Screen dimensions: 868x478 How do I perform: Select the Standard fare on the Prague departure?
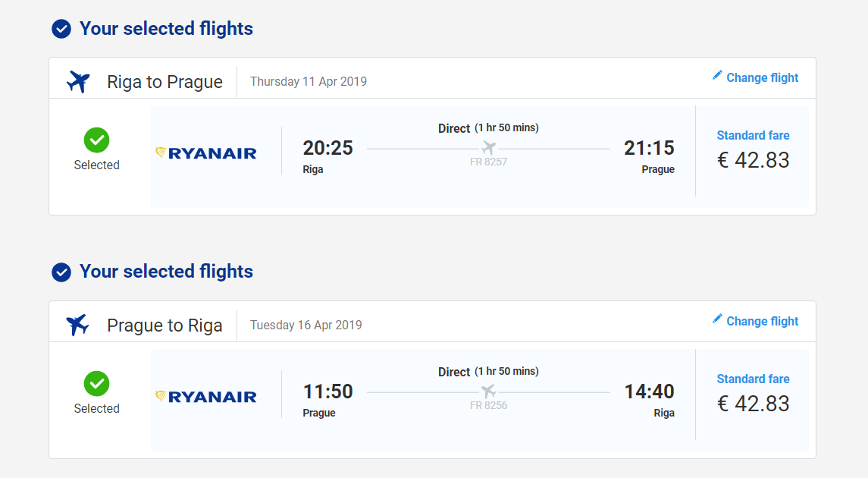753,379
